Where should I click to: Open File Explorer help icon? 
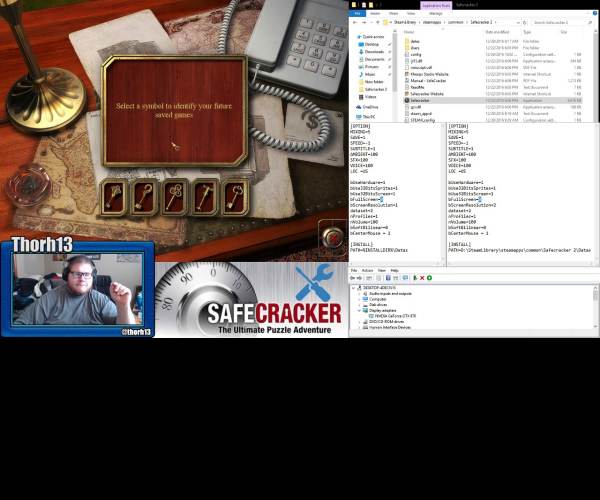[x=595, y=13]
